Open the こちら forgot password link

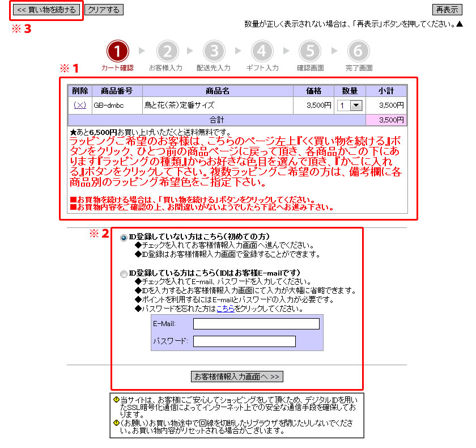tap(225, 309)
